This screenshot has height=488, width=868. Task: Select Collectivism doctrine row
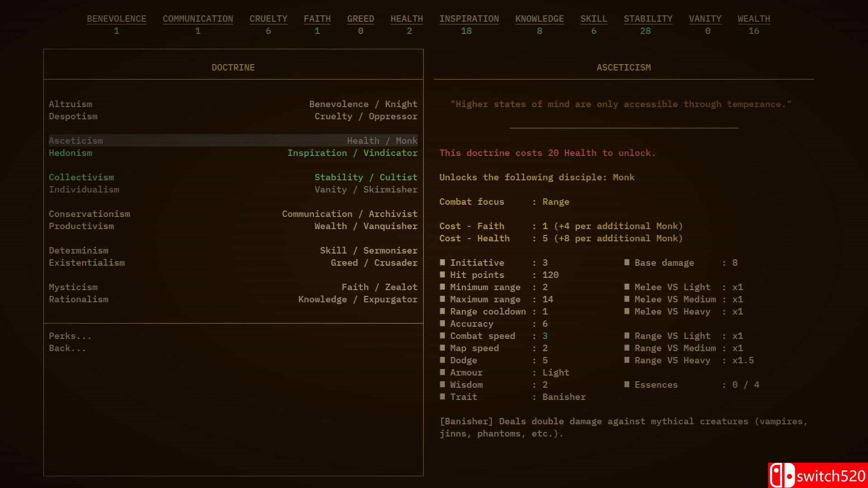tap(81, 177)
